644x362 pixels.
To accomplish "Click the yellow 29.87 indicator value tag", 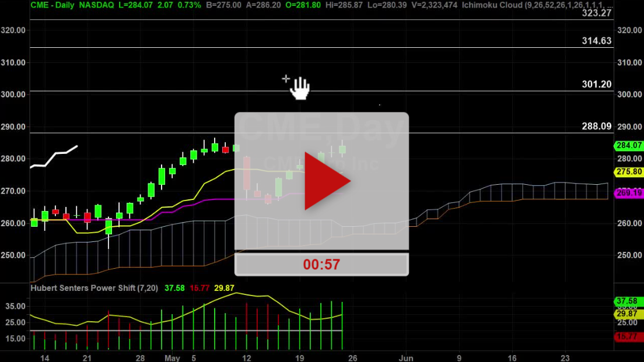I will pyautogui.click(x=628, y=314).
